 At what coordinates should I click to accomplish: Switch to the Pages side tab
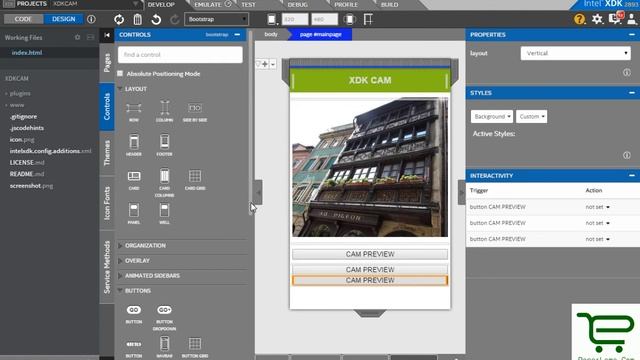coord(107,62)
